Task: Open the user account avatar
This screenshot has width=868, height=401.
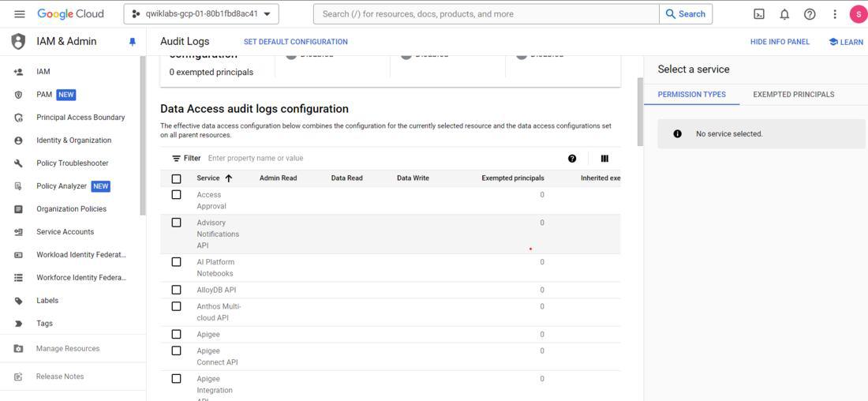Action: pyautogui.click(x=858, y=14)
